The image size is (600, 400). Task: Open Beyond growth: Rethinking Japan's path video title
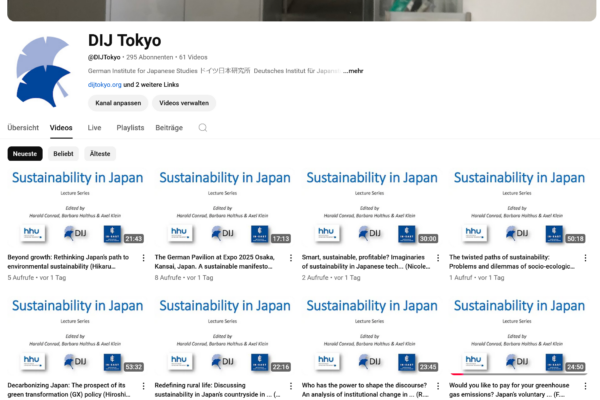pos(68,262)
